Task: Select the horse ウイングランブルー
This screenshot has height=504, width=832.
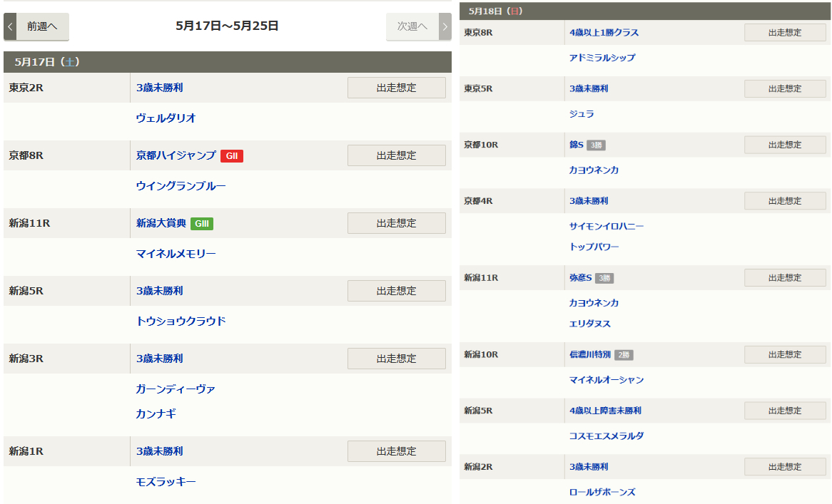Action: (181, 186)
